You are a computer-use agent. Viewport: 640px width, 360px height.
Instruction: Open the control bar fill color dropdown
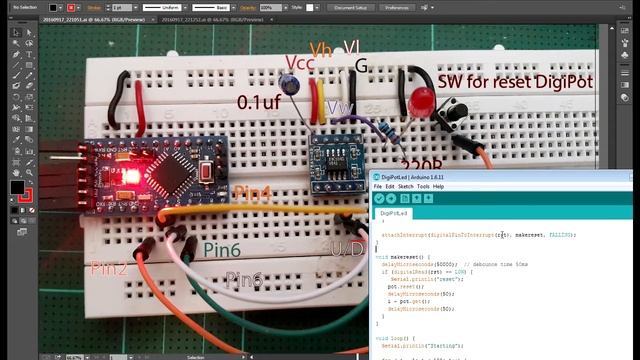coord(60,8)
